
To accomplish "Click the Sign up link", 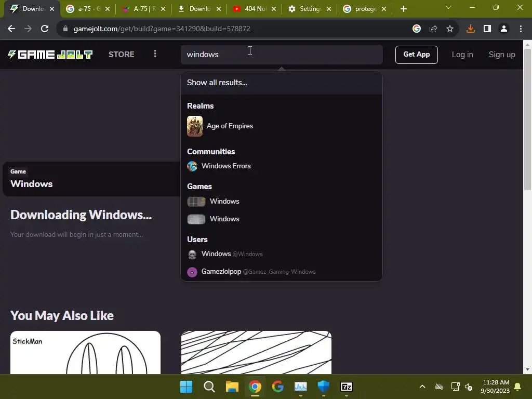I will point(502,55).
